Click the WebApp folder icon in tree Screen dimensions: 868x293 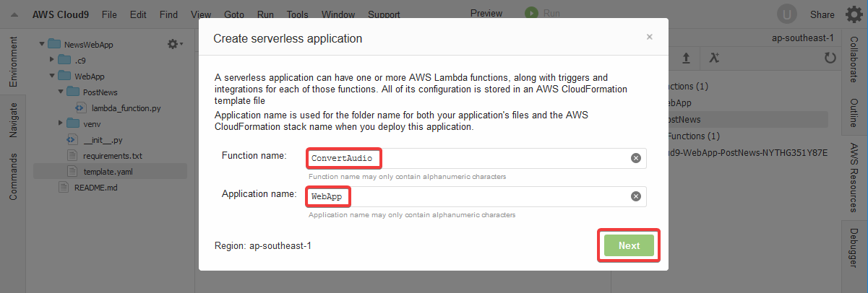[x=64, y=76]
